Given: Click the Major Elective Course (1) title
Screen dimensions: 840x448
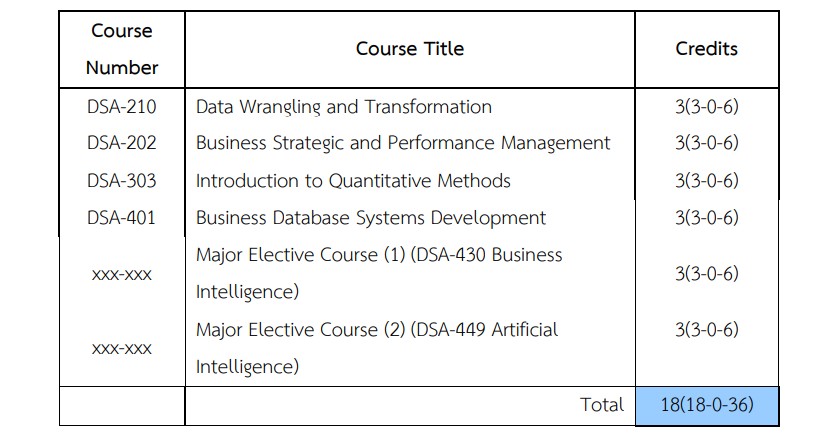Looking at the screenshot, I should click(378, 273).
